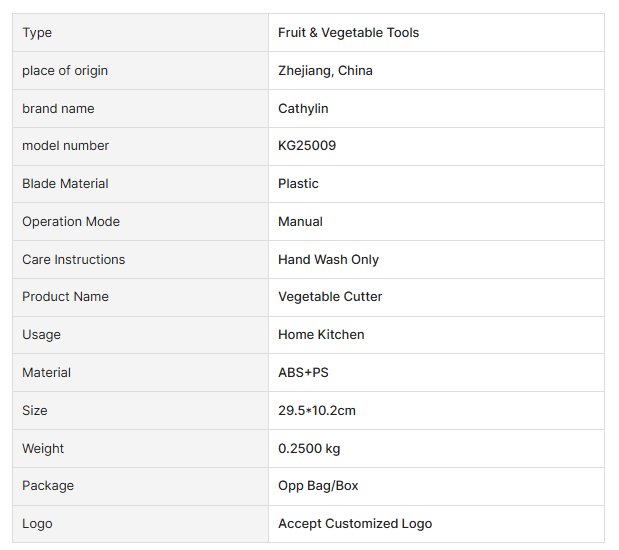Click the 'Opp Bag/Box' package value
This screenshot has width=619, height=550.
(318, 486)
